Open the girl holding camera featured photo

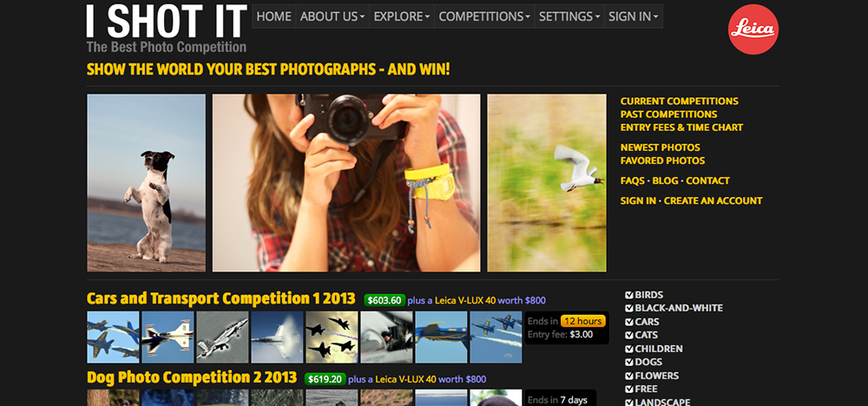pyautogui.click(x=346, y=182)
